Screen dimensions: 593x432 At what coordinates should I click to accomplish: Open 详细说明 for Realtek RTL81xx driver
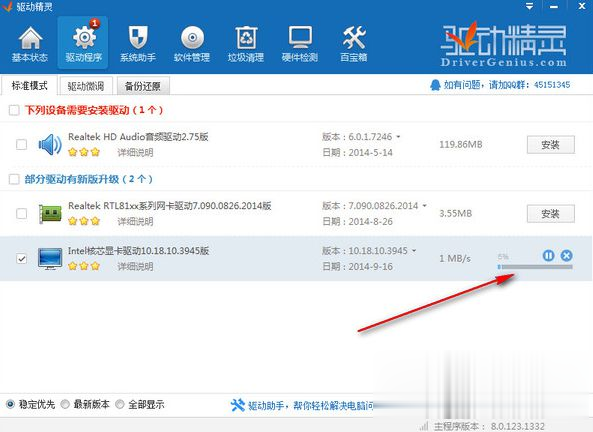(x=135, y=221)
